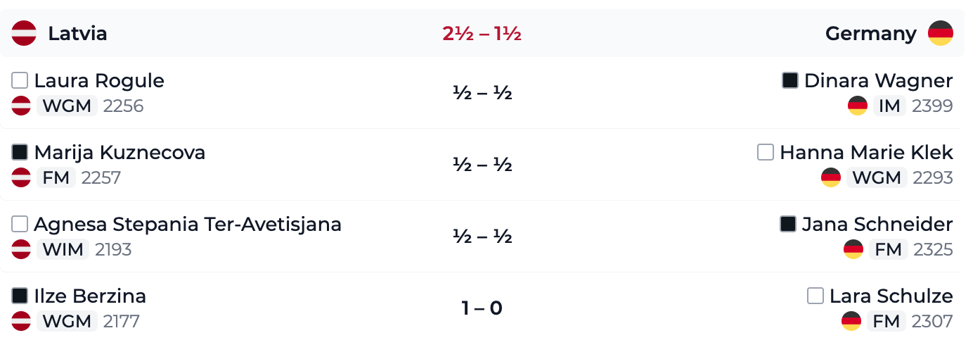Screen dimensions: 980x352
Task: Click the white piece marker beside Hanna Marie Klek
Action: click(x=766, y=153)
